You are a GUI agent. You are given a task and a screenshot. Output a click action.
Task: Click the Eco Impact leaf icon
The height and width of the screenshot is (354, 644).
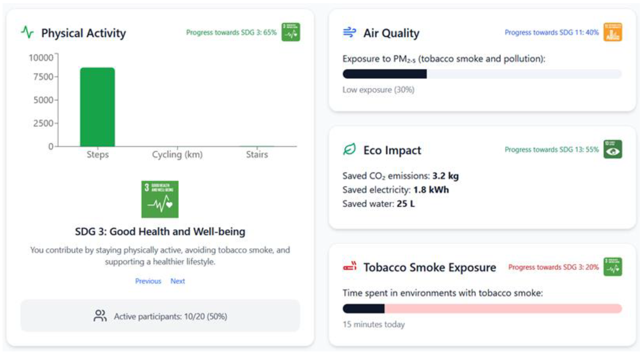coord(349,149)
